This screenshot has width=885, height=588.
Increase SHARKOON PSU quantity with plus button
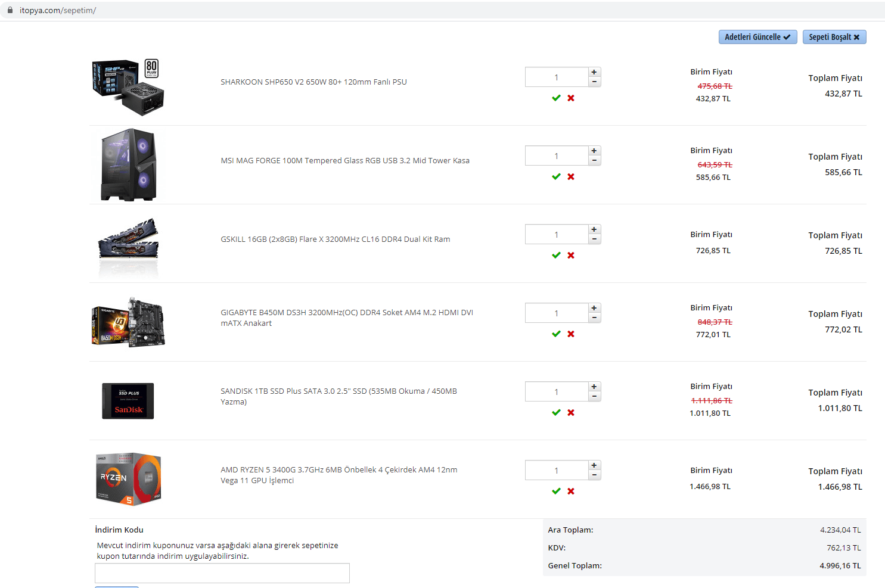point(594,72)
